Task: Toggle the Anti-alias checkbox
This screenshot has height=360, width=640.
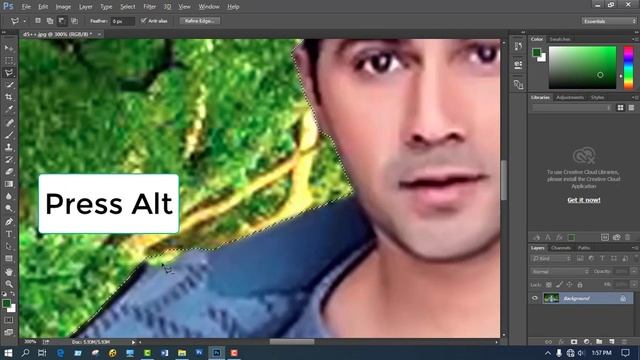Action: coord(143,20)
